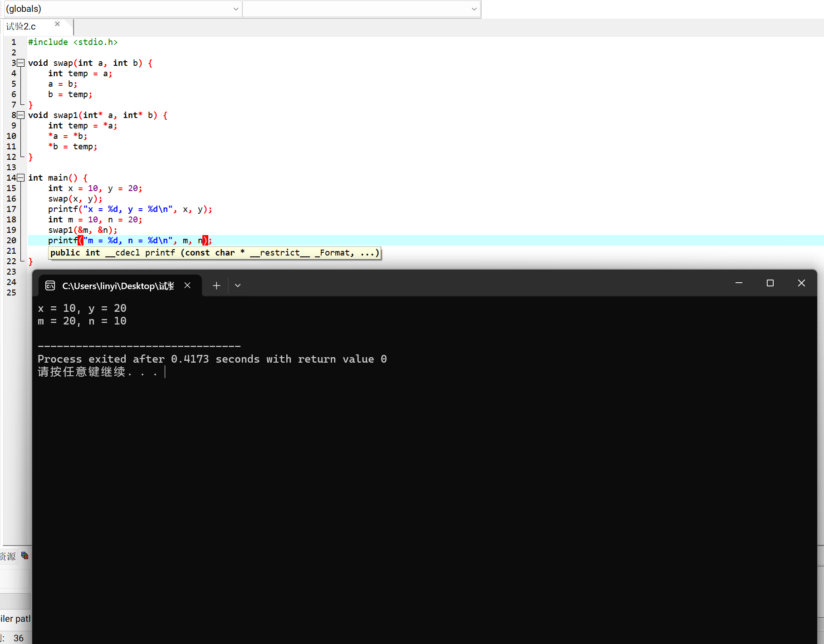Collapse the swap1 function fold at line 8

click(x=20, y=115)
